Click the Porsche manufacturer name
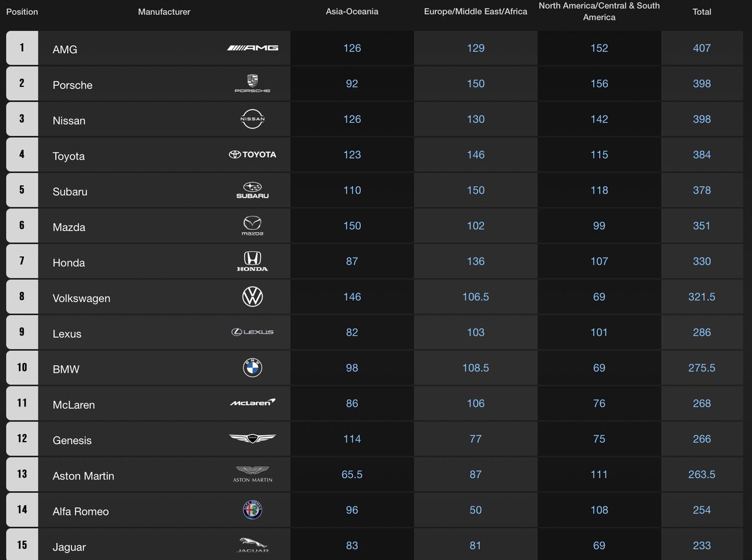This screenshot has width=752, height=560. pyautogui.click(x=73, y=85)
